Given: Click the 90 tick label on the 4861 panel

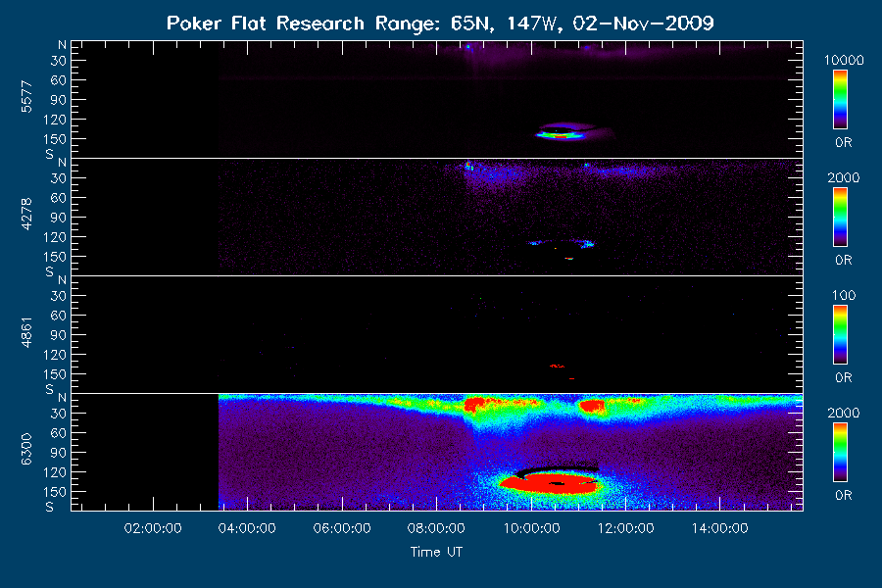Looking at the screenshot, I should tap(59, 335).
